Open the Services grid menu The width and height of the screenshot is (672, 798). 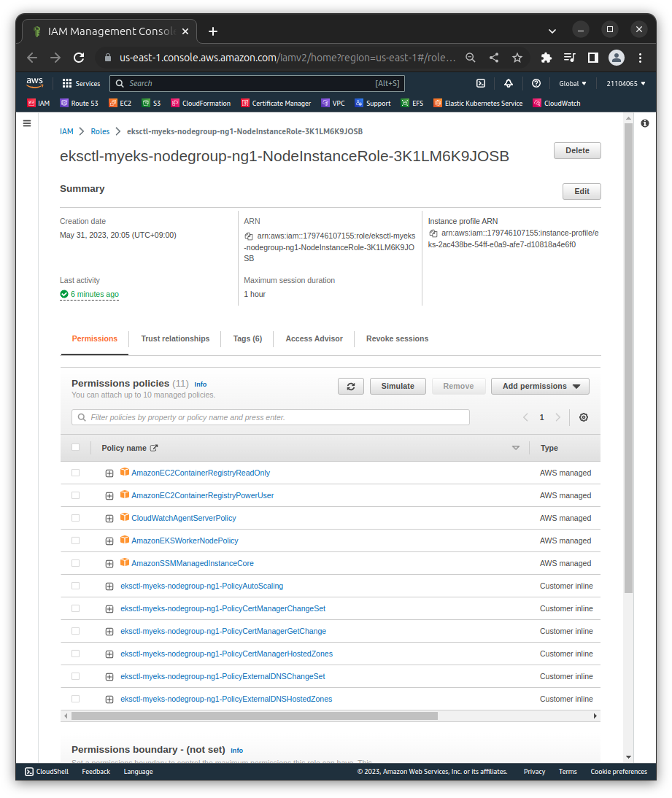pyautogui.click(x=81, y=83)
